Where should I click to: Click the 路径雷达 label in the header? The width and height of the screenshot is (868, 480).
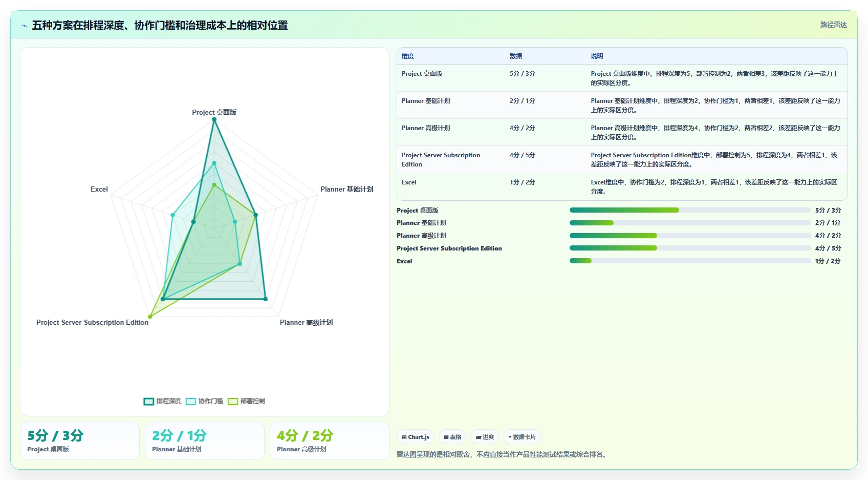tap(834, 25)
